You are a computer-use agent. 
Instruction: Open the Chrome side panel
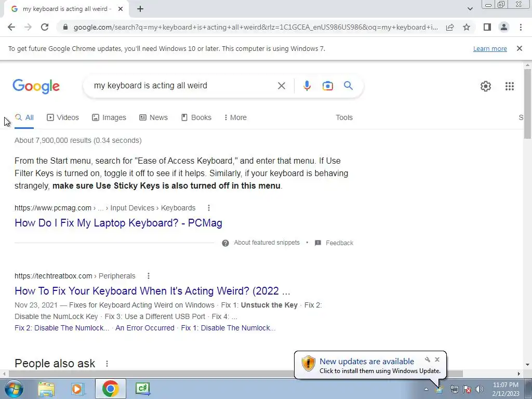487,27
